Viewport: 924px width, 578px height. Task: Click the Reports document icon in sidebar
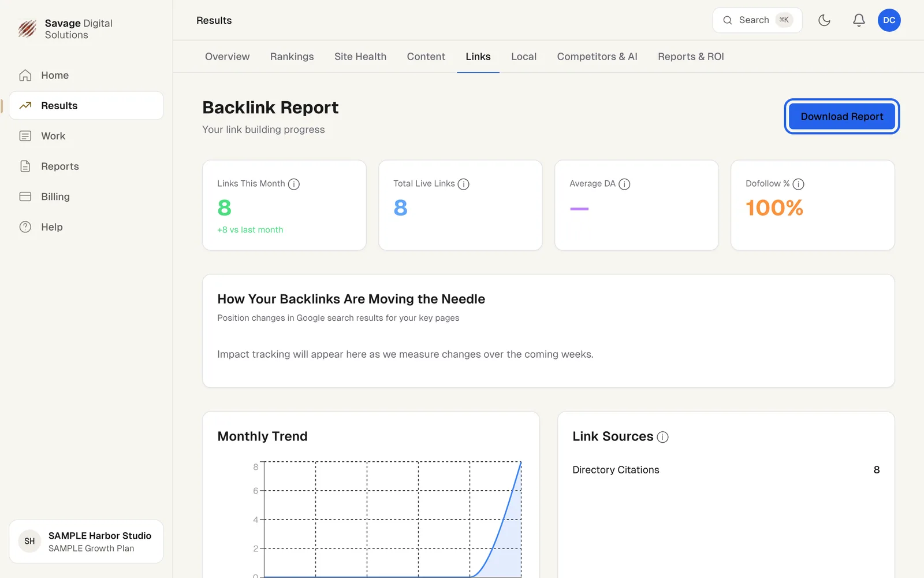pos(25,166)
